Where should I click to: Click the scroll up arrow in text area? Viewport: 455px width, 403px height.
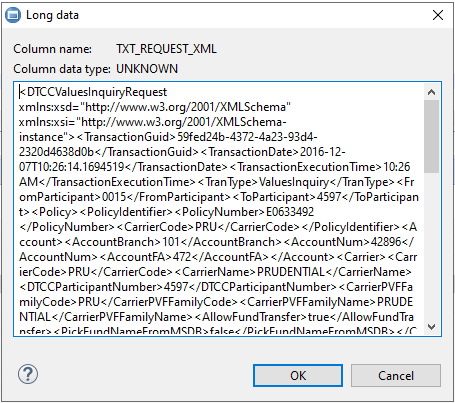431,92
